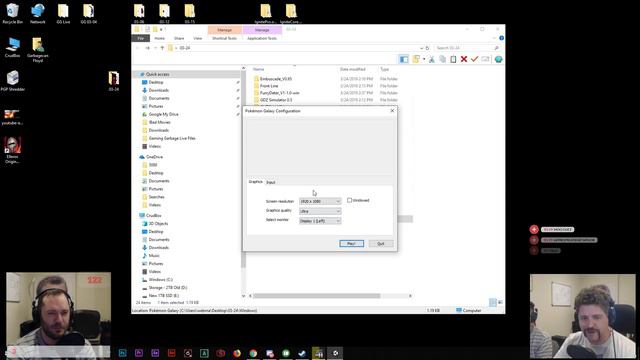Sort files by the Type column header

pos(385,69)
